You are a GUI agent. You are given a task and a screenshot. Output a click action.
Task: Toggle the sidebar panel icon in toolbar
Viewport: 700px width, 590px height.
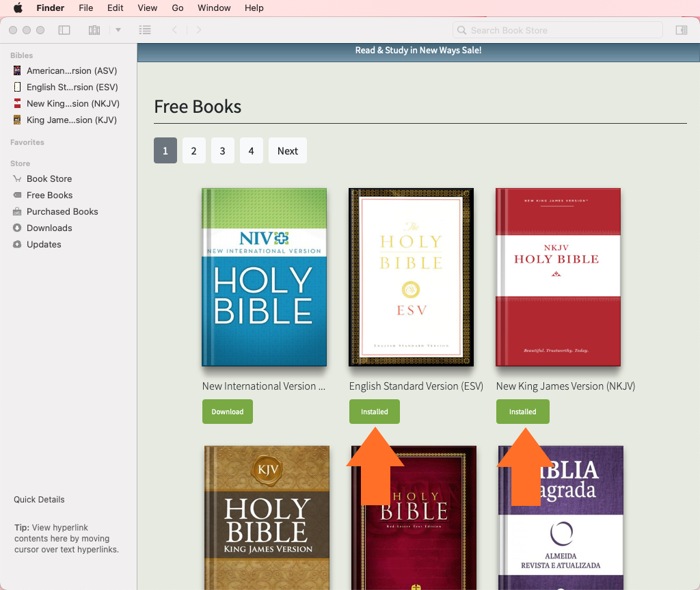coord(64,30)
